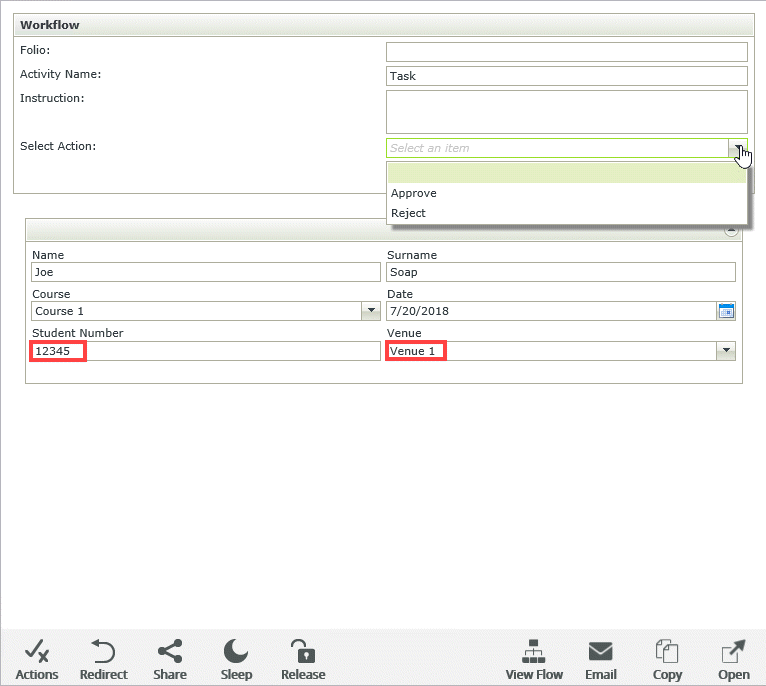The width and height of the screenshot is (766, 686).
Task: Click the Surname field containing Soap
Action: pos(561,272)
